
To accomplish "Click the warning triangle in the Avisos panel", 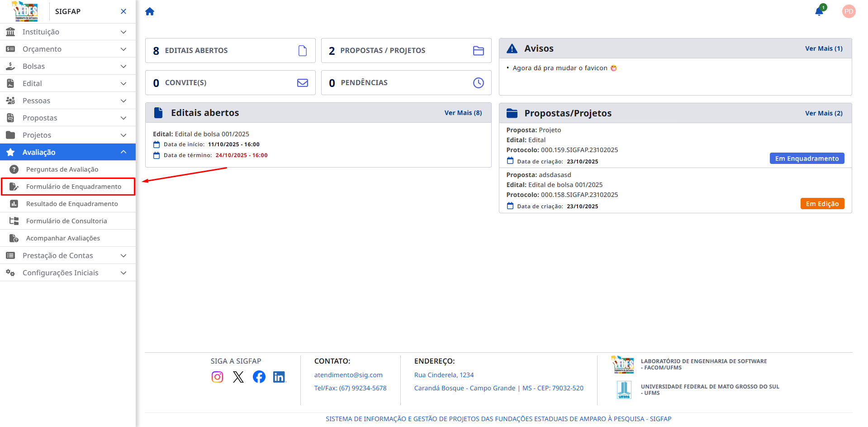I will (512, 48).
